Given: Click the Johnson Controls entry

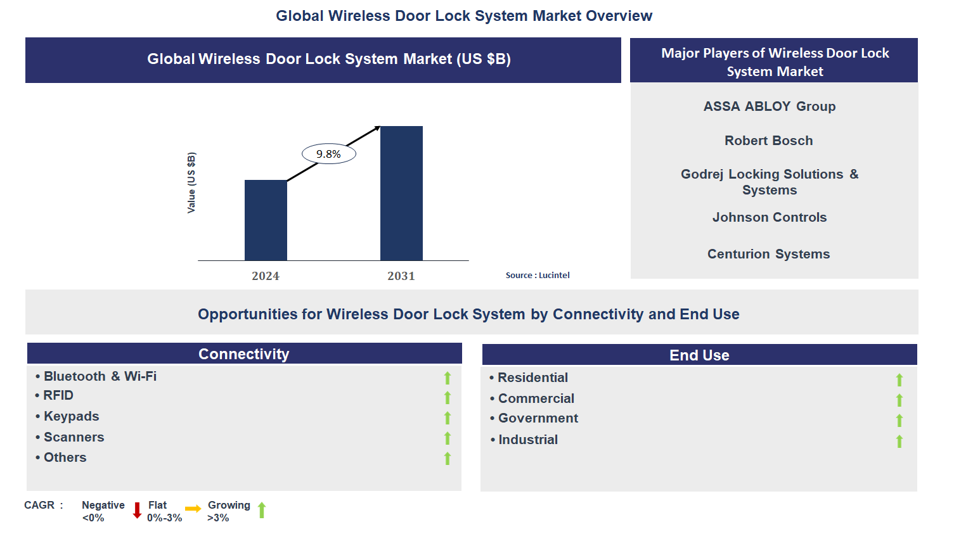Looking at the screenshot, I should click(769, 217).
